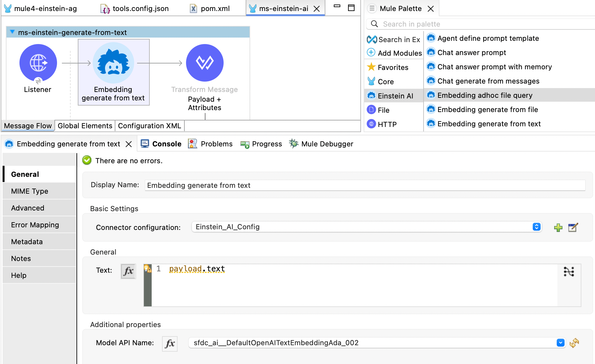Screen dimensions: 595x364
Task: Select the Embedding generate from text processor
Action: pos(113,72)
